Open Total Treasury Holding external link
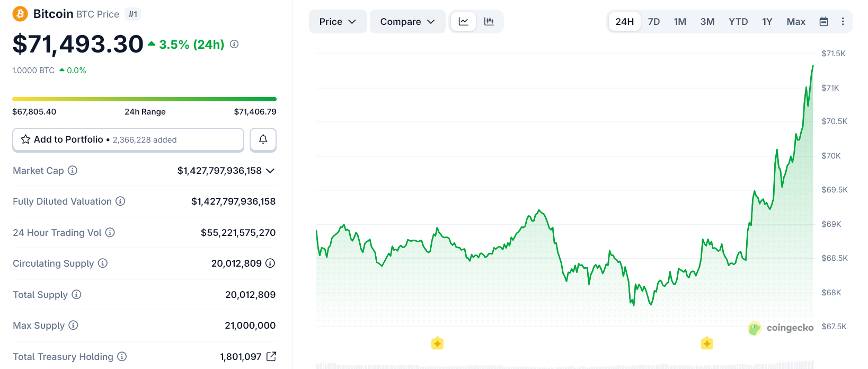The height and width of the screenshot is (369, 868). click(x=271, y=356)
